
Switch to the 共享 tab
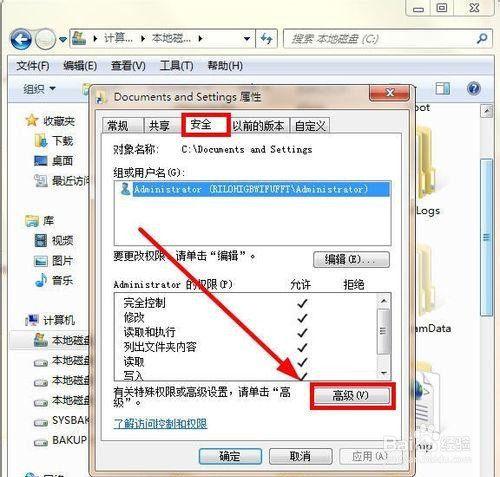pyautogui.click(x=163, y=126)
